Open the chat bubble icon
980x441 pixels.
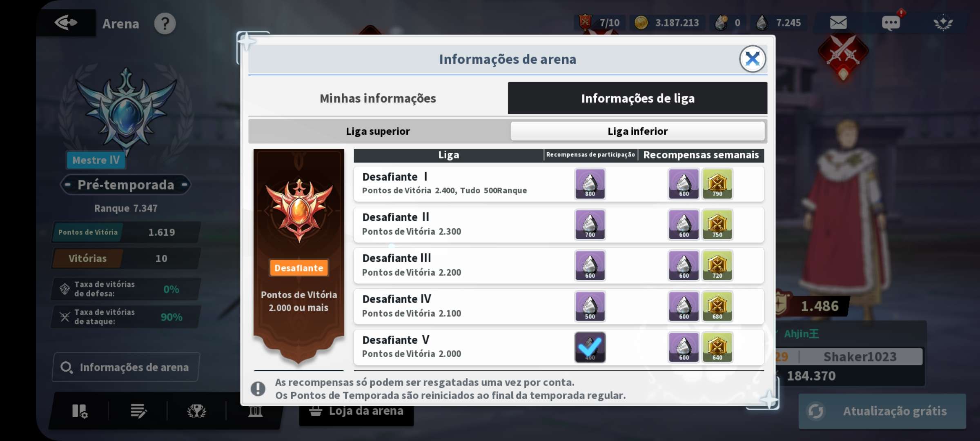[891, 23]
